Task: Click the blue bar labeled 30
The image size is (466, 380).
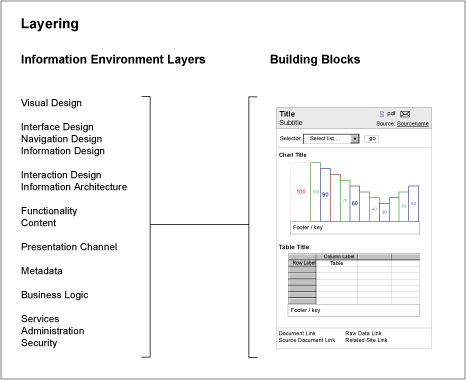Action: [x=384, y=212]
